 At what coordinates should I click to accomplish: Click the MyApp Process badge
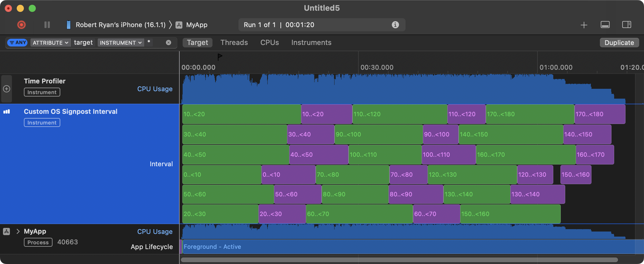point(38,242)
